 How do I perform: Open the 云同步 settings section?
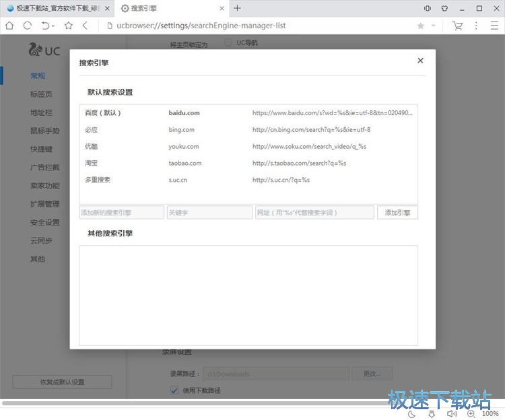coord(41,240)
